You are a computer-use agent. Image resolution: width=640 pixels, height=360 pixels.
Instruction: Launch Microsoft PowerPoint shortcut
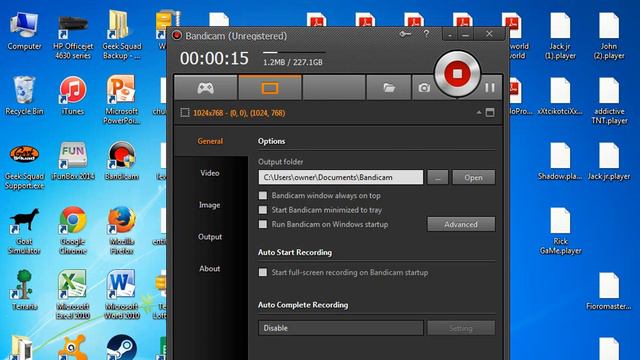point(121,100)
